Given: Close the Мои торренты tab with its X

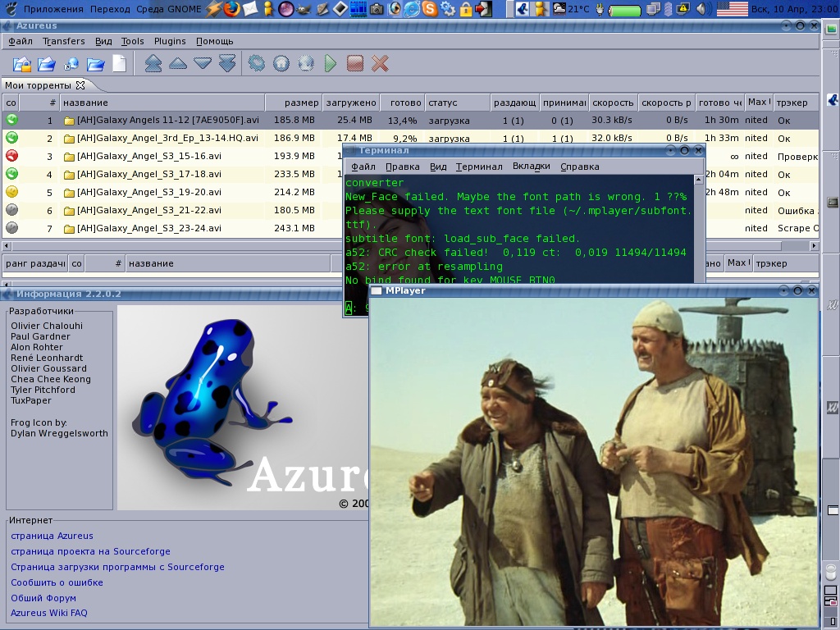Looking at the screenshot, I should pos(80,85).
